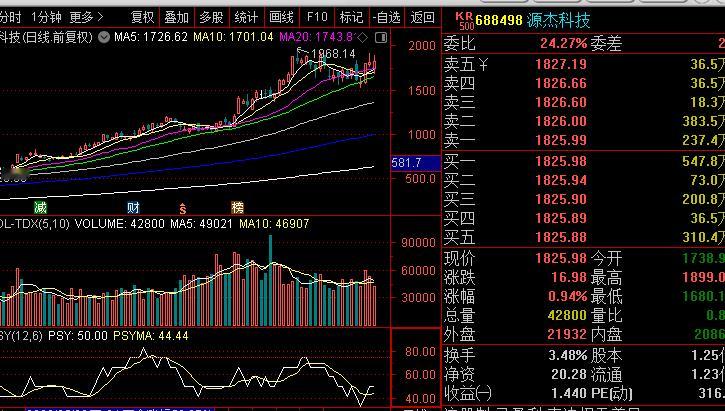Click the stock name 源杰科技
The image size is (725, 411).
559,20
